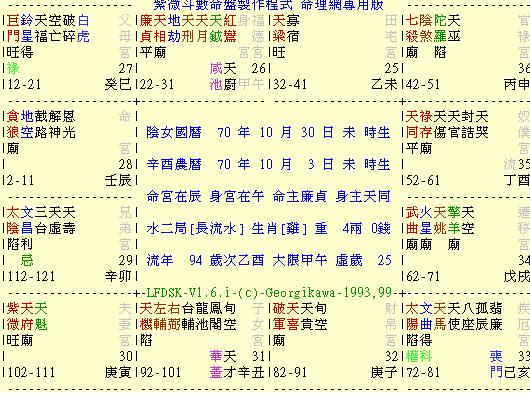Click the 廉貞 star name

tap(146, 28)
